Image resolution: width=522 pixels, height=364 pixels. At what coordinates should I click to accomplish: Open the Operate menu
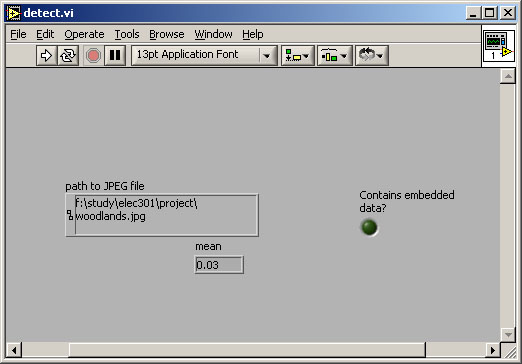[84, 34]
